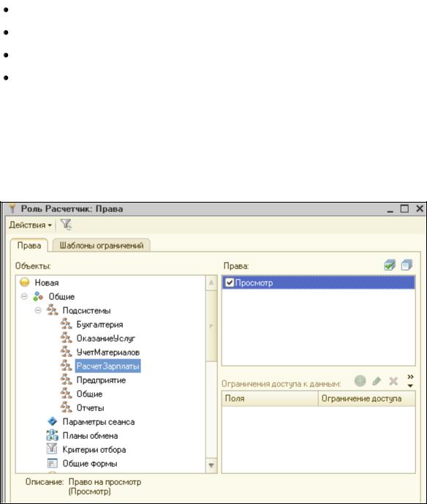
Task: Click the Ограничение доступа column header
Action: (366, 399)
